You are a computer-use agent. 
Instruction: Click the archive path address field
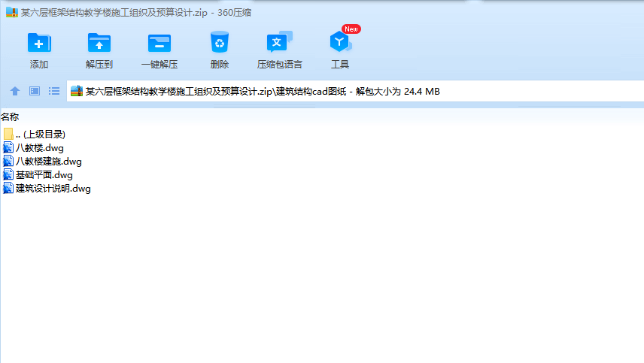(355, 91)
